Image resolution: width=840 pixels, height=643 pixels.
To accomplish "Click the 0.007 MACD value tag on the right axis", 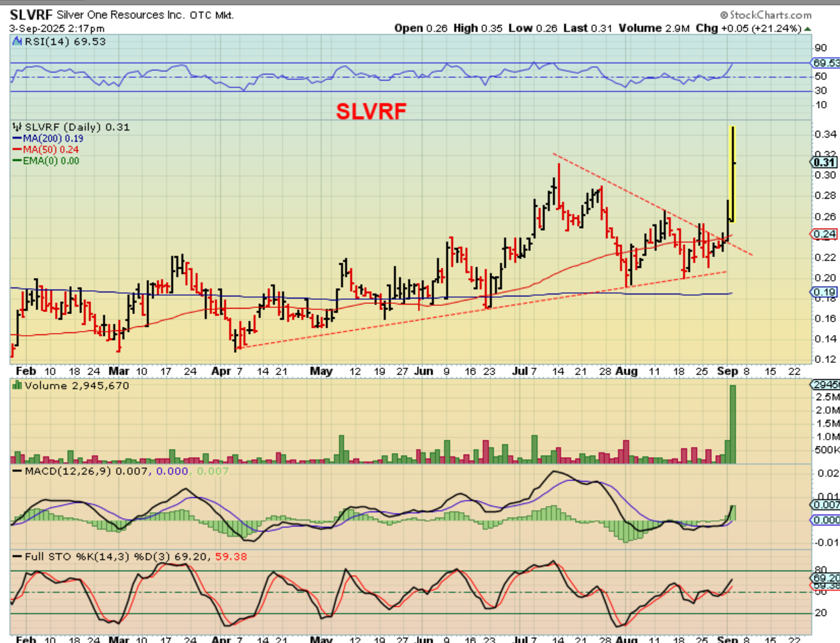I will (826, 505).
